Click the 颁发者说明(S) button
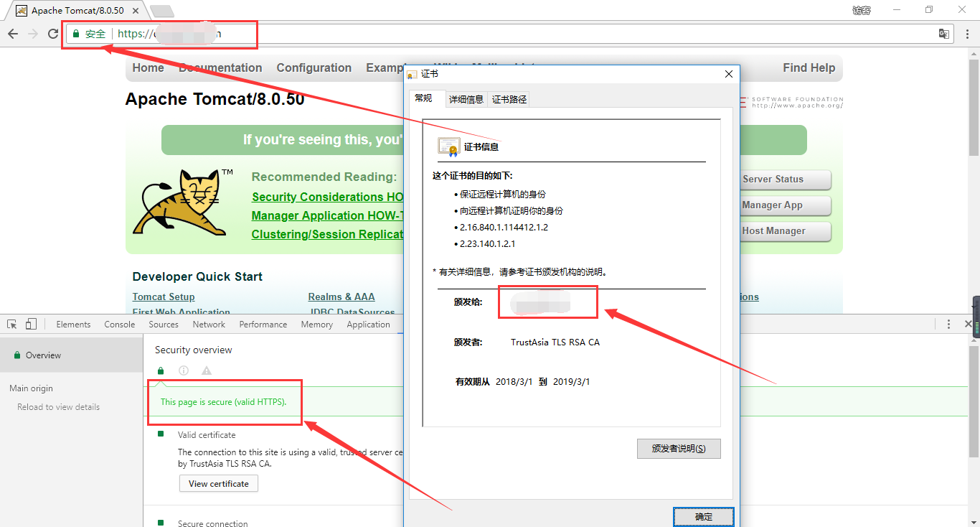This screenshot has height=527, width=980. click(679, 449)
